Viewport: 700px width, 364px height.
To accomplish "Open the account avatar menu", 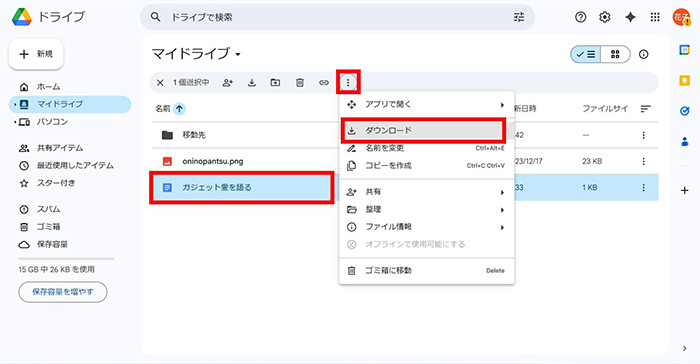I will click(681, 17).
